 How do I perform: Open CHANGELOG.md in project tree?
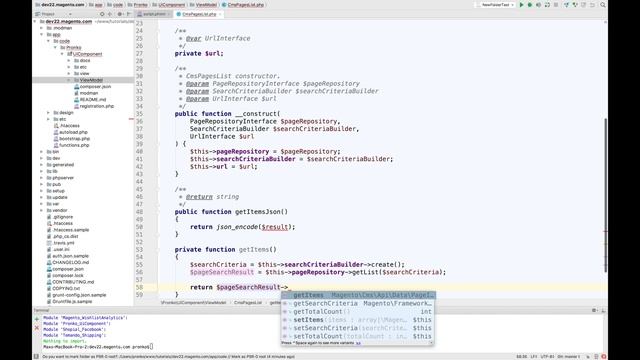point(70,262)
